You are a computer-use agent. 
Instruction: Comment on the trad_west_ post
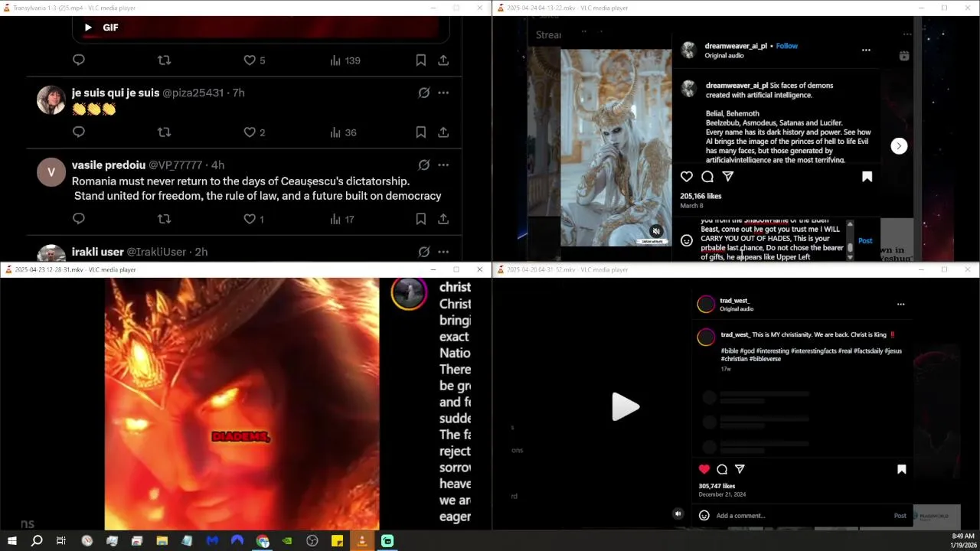tap(722, 469)
